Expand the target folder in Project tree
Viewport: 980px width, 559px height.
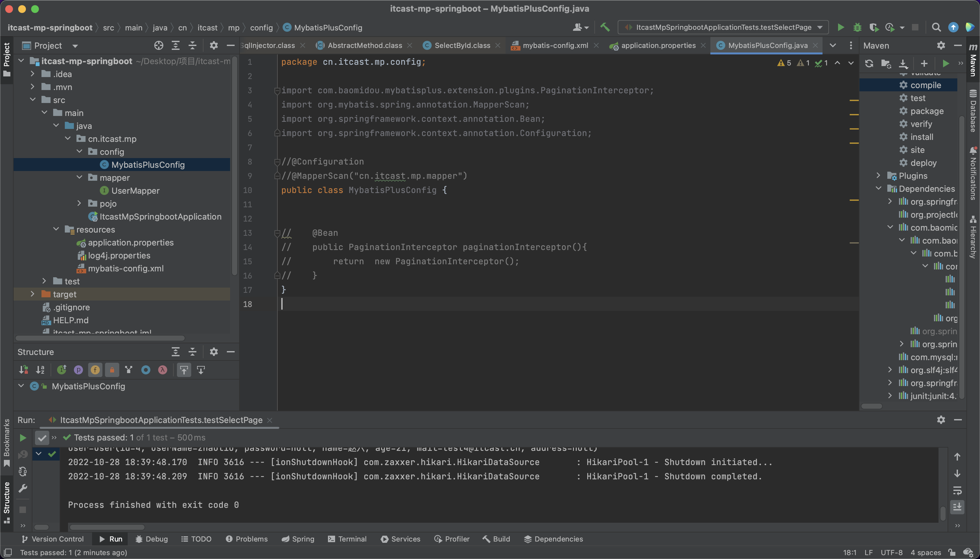[x=33, y=294]
